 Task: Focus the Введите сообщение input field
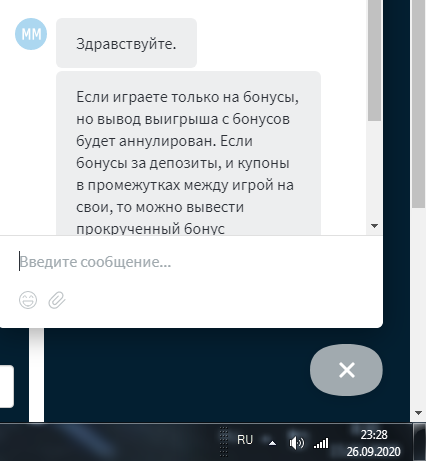191,262
